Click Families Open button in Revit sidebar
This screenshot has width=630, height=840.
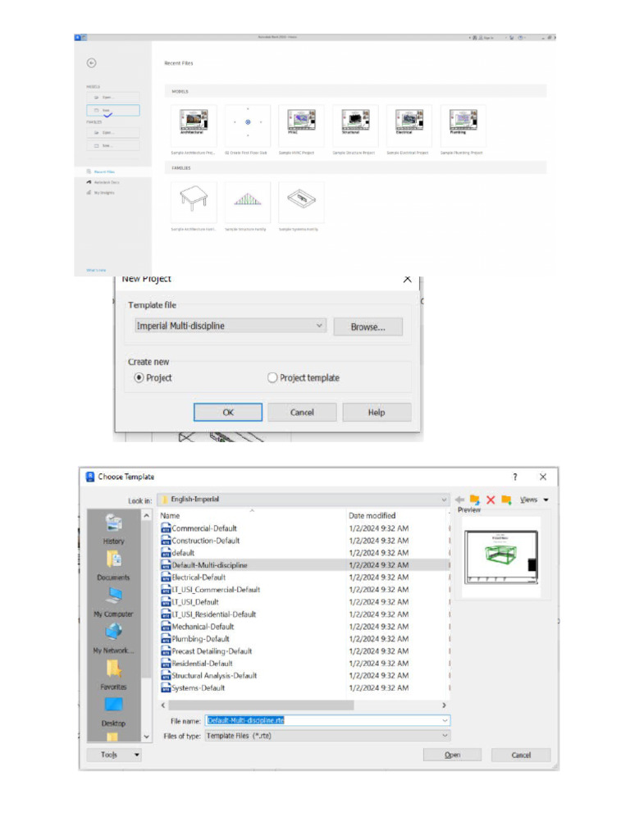click(x=113, y=132)
